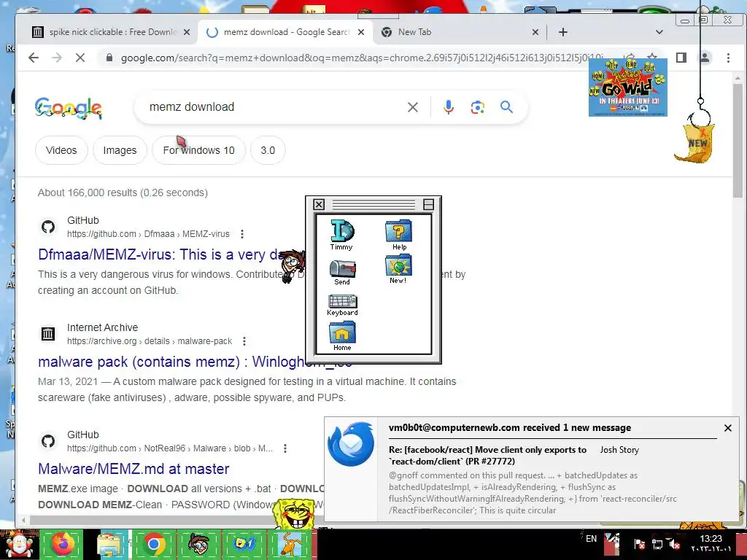
Task: Open options for the Internet Archive result
Action: tap(244, 341)
